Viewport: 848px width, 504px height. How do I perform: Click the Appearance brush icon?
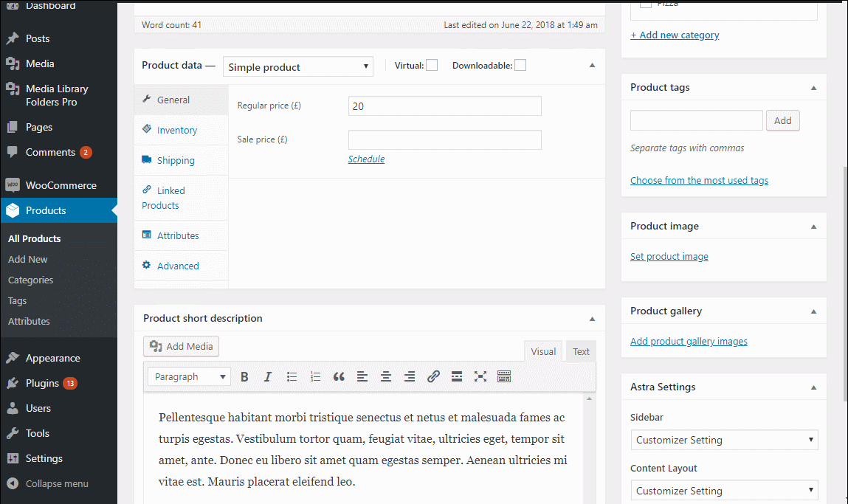[x=13, y=358]
